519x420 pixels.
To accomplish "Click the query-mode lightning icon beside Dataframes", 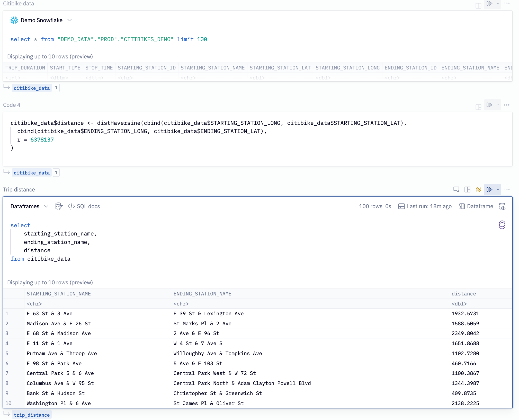I will [59, 206].
